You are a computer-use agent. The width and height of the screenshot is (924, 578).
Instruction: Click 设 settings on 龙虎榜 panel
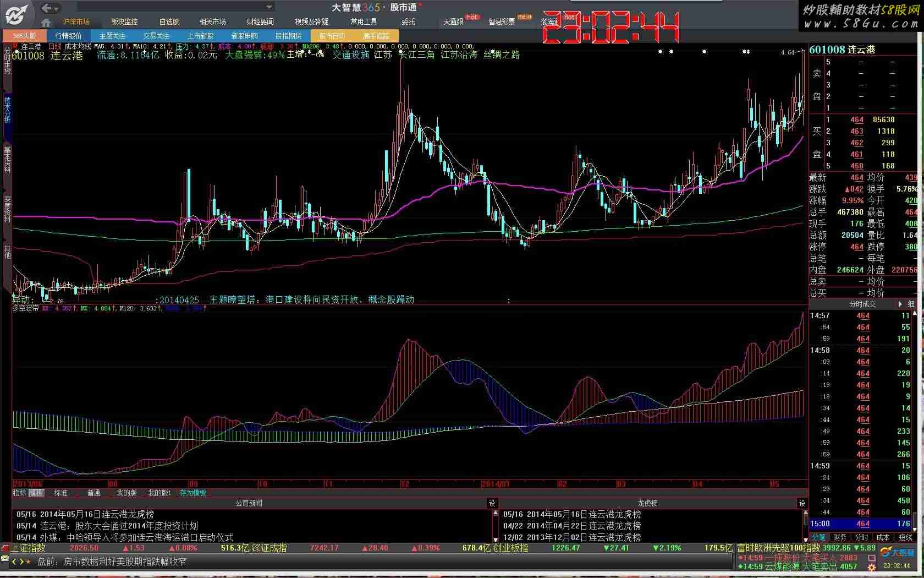[x=802, y=503]
